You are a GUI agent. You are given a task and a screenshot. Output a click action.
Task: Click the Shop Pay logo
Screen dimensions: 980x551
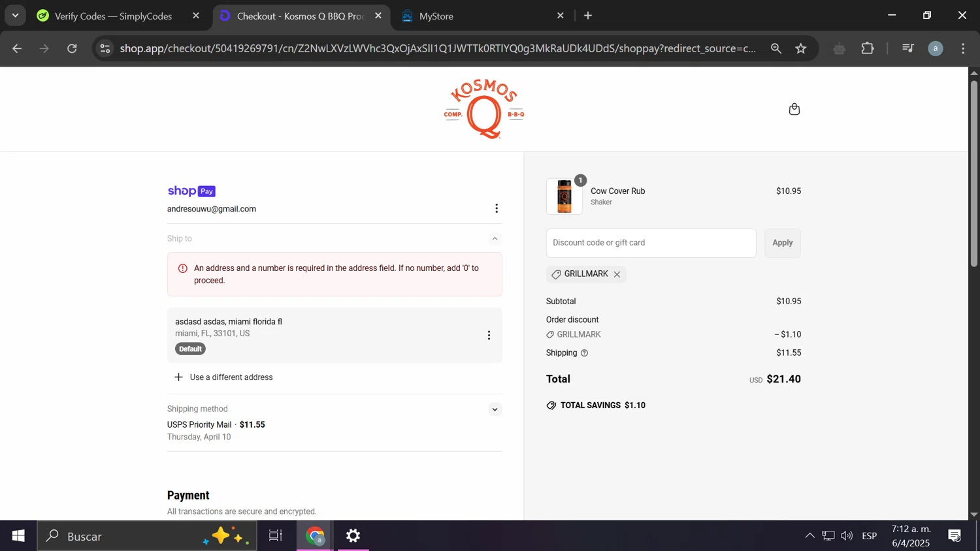point(191,191)
